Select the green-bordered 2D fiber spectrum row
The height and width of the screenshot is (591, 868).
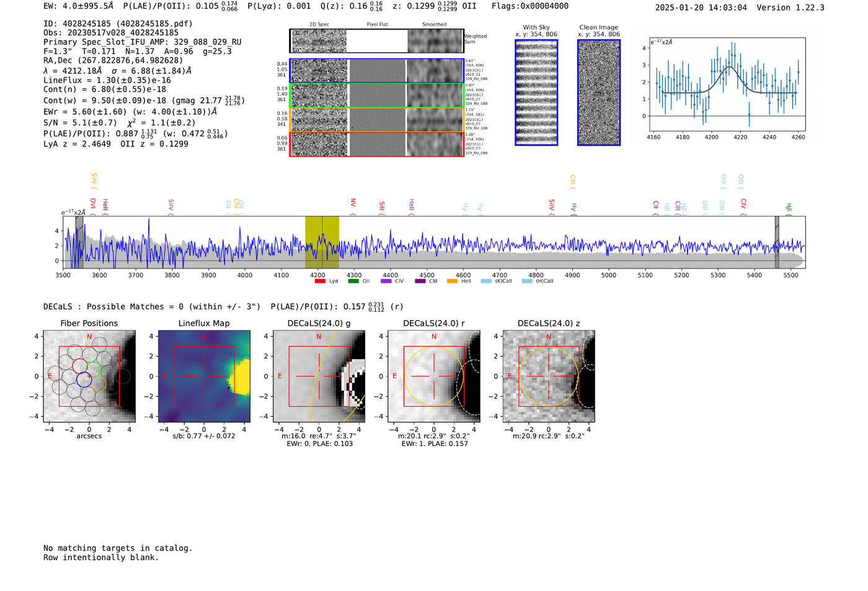tap(377, 96)
